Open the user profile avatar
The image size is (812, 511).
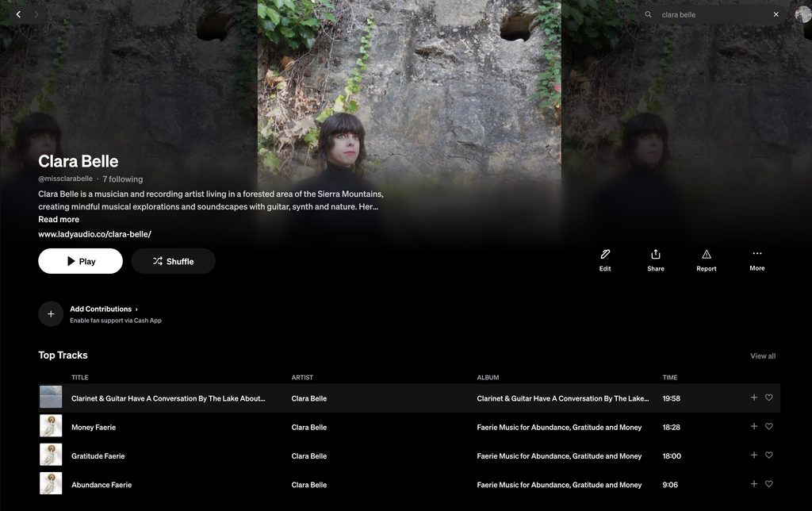803,14
